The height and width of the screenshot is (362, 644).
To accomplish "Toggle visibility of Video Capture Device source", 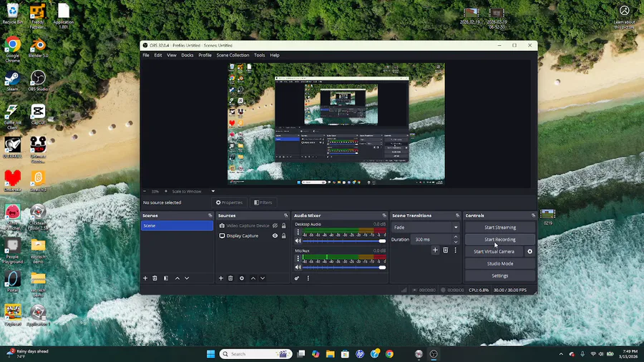I will (275, 226).
